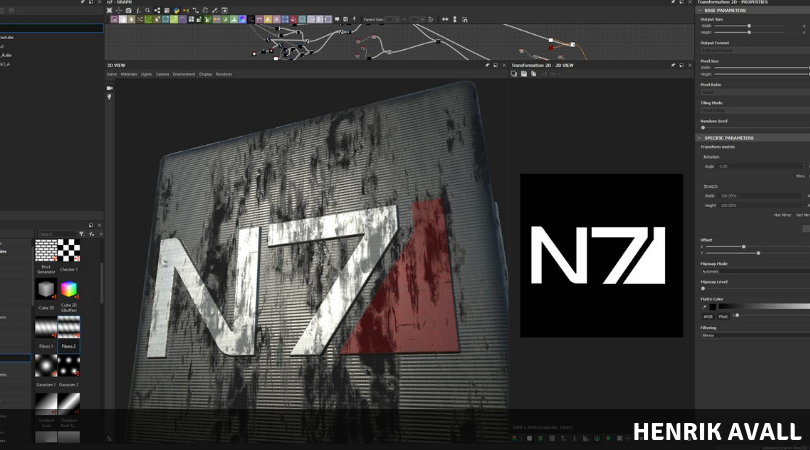Screen dimensions: 810x450
Task: Open the Output Format dropdown
Action: (x=755, y=51)
